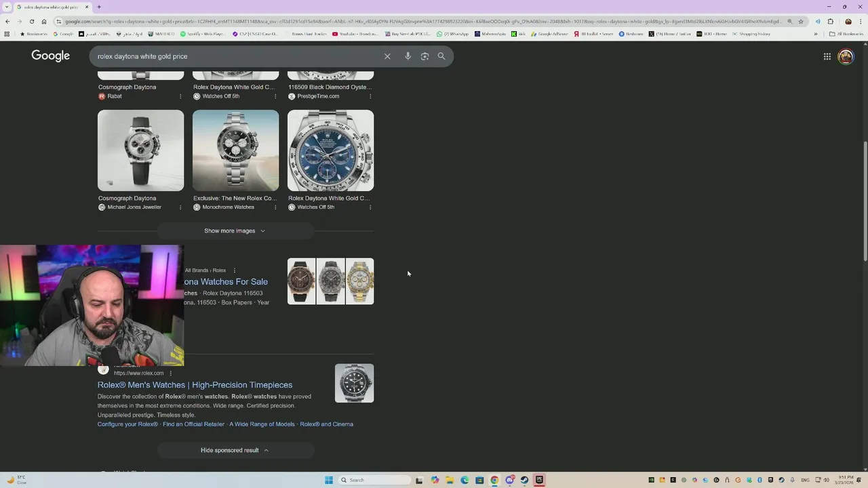This screenshot has height=488, width=868.
Task: Open Search by image camera icon
Action: 425,56
